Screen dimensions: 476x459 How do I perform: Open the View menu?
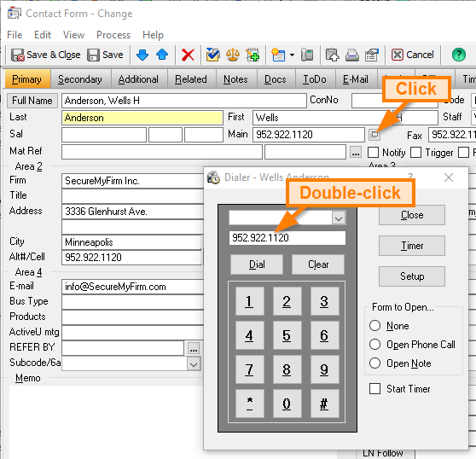pos(73,35)
